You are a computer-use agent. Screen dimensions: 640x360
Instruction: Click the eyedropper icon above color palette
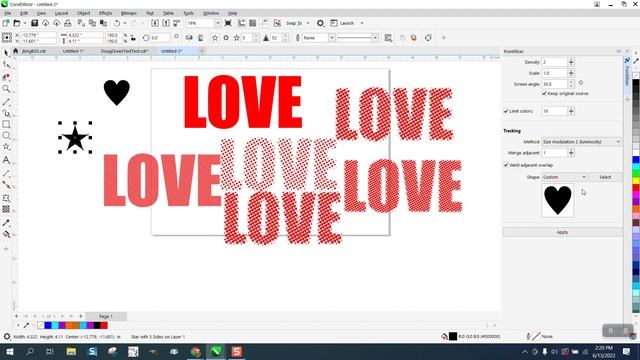(636, 60)
